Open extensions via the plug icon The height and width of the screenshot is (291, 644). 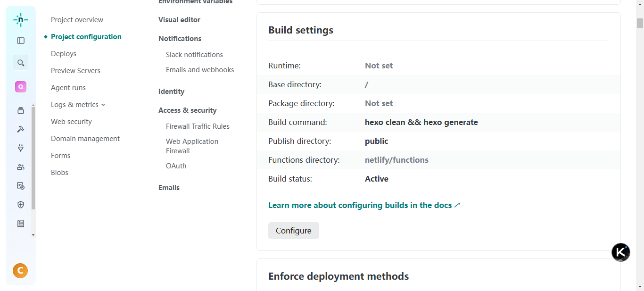[x=21, y=148]
